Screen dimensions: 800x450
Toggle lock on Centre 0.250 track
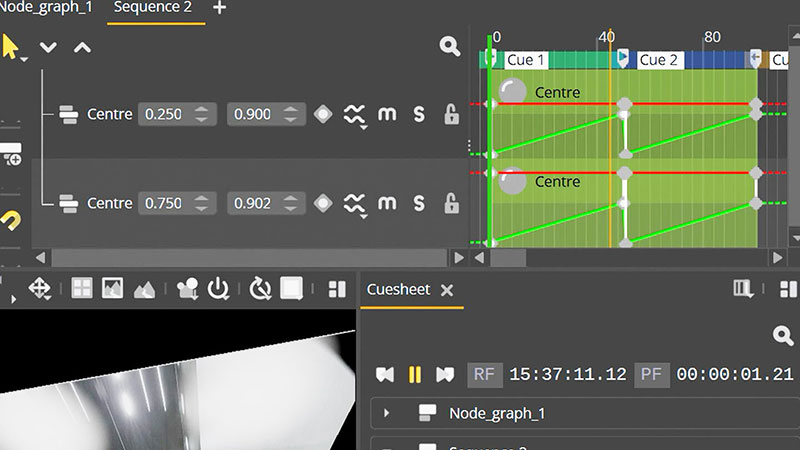click(451, 114)
